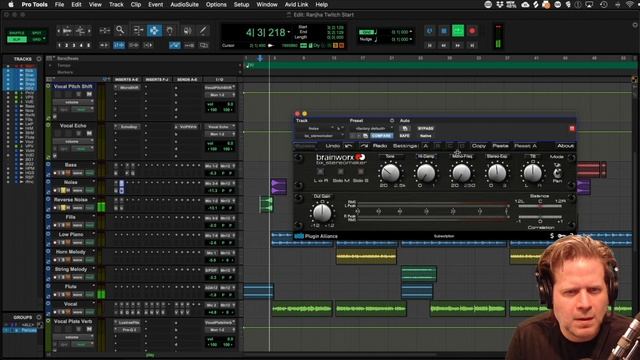
Task: Click the red target button in plugin header
Action: [x=572, y=128]
